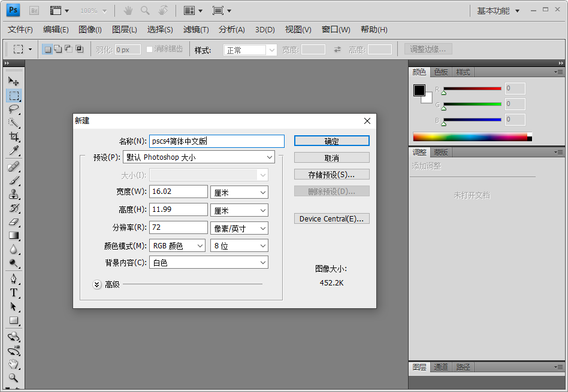The width and height of the screenshot is (568, 392).
Task: Select the Zoom tool in toolbox
Action: [14, 378]
